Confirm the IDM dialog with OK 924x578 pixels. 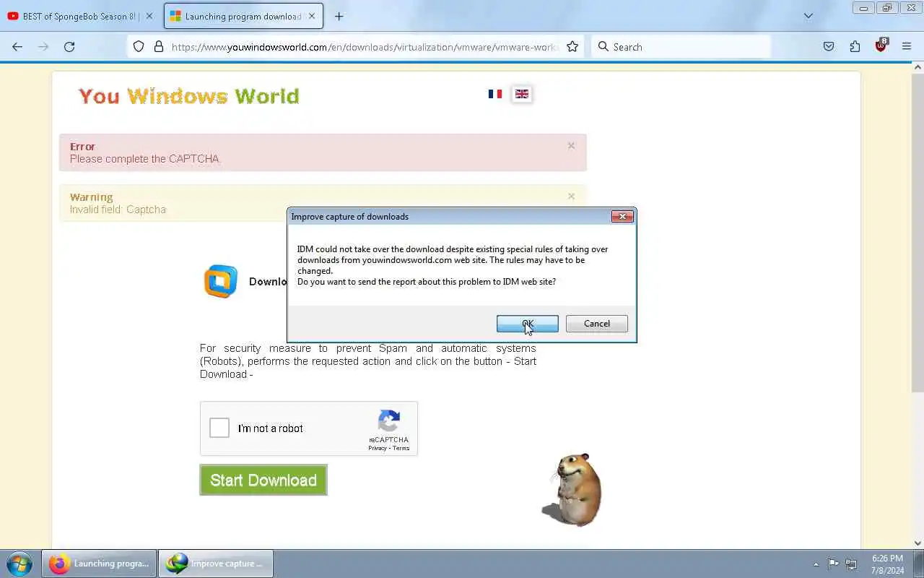tap(527, 324)
